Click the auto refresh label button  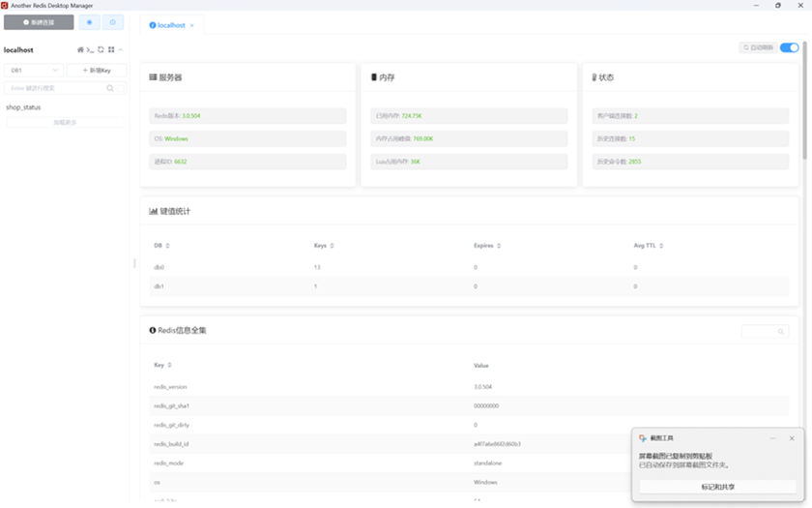(x=758, y=47)
